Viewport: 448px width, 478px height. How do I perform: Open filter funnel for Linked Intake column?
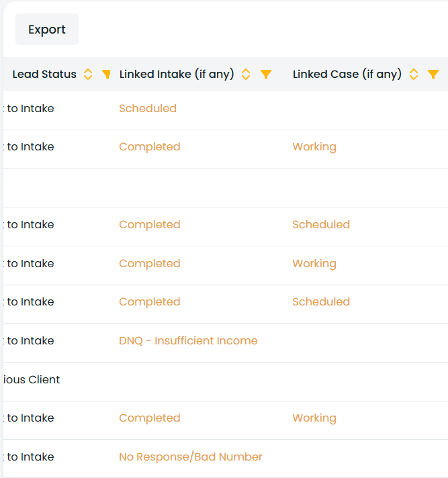click(266, 75)
